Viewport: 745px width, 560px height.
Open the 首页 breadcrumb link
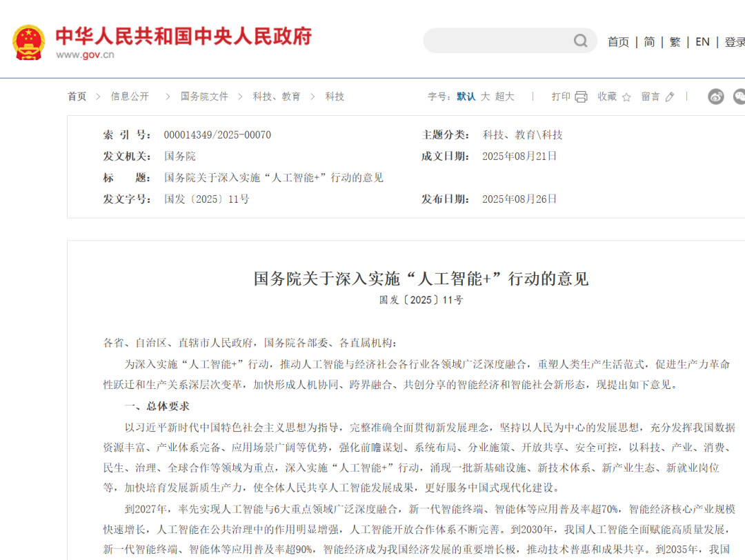[77, 97]
